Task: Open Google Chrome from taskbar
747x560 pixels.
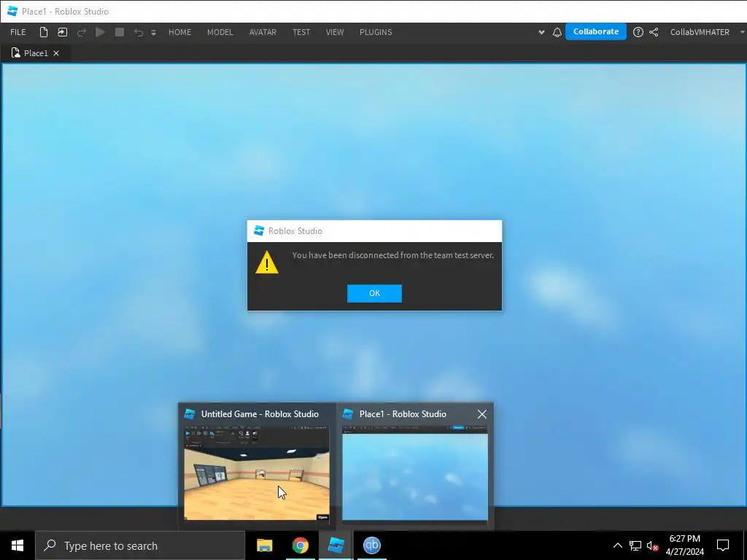Action: coord(300,545)
